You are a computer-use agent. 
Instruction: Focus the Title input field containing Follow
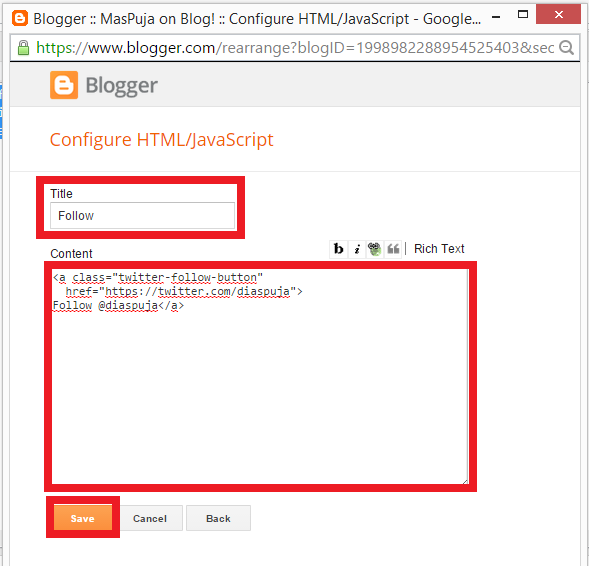click(x=142, y=216)
